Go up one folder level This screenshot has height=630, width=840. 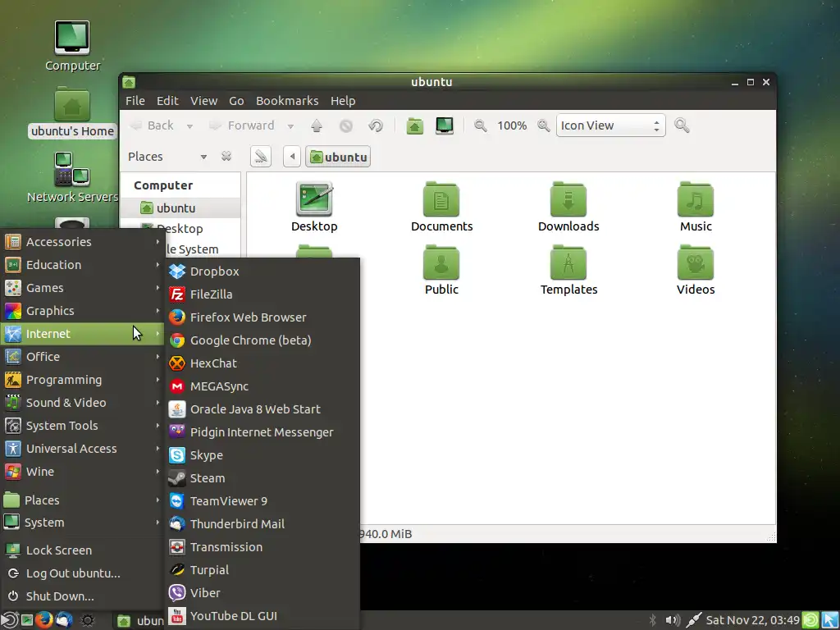317,126
